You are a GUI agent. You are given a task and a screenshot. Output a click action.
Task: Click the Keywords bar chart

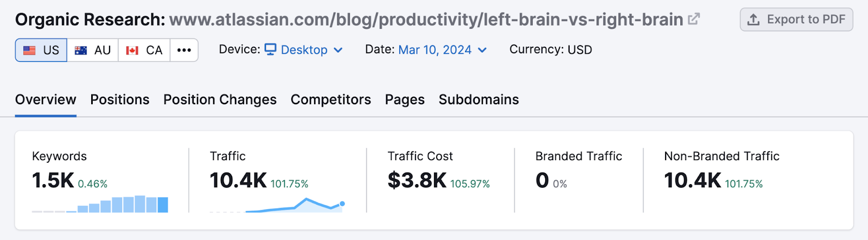point(100,204)
